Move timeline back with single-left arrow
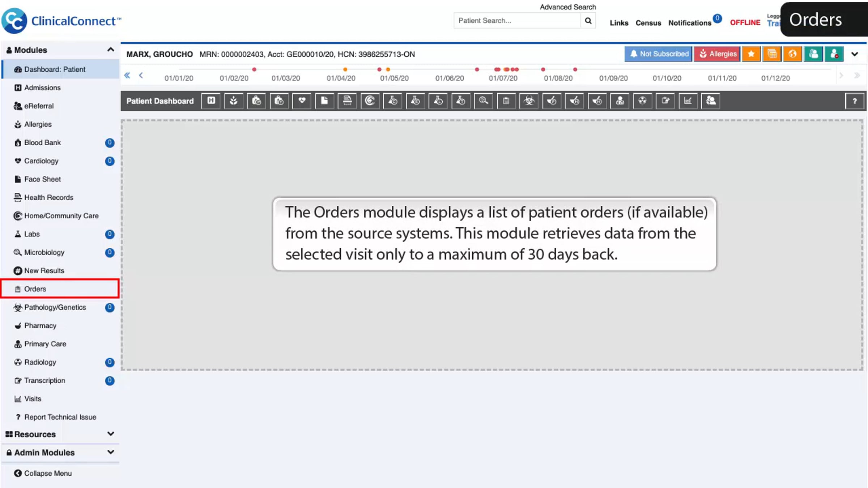Screen dimensions: 868x488 pyautogui.click(x=141, y=75)
